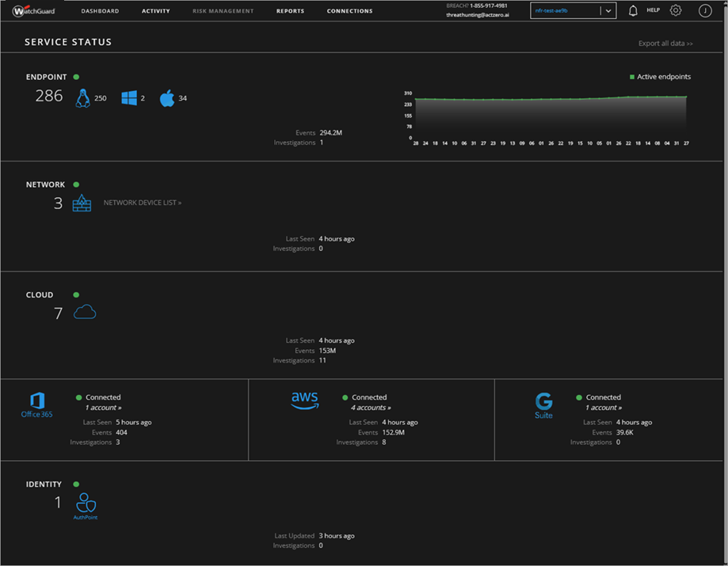Open the G Suite 1 account link
Screen dimensions: 728x566
pyautogui.click(x=604, y=408)
